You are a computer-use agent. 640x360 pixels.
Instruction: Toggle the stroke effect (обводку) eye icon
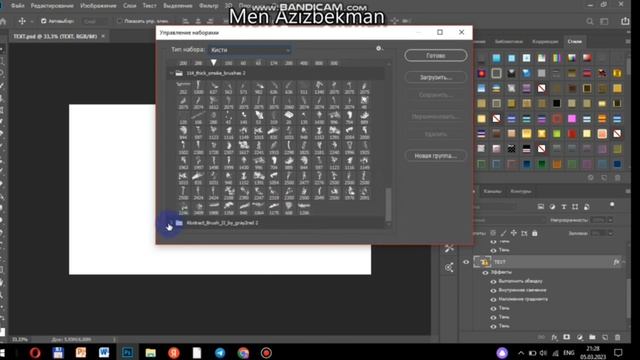[493, 281]
